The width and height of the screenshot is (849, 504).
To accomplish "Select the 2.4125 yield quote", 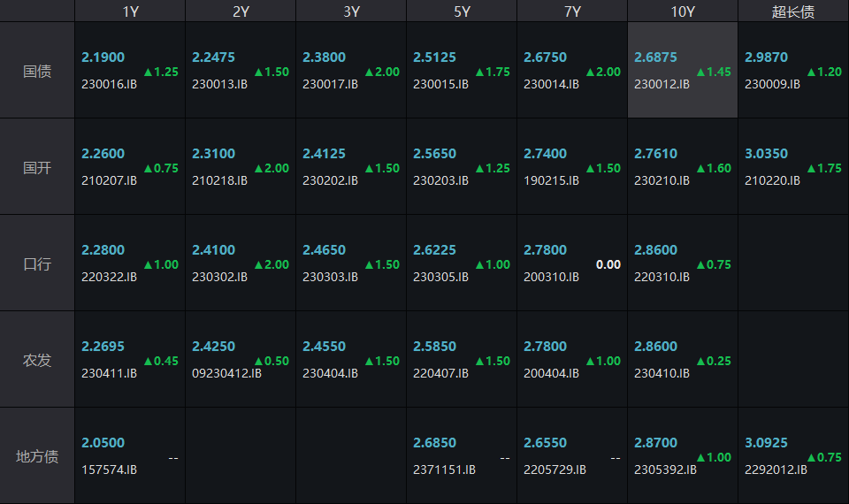I will pos(324,154).
